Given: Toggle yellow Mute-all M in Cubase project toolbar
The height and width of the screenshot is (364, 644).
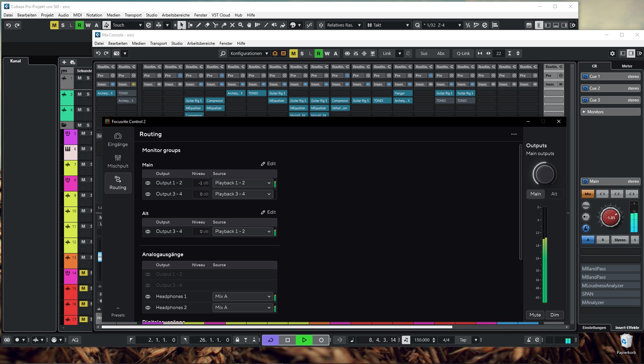Looking at the screenshot, I should point(54,25).
